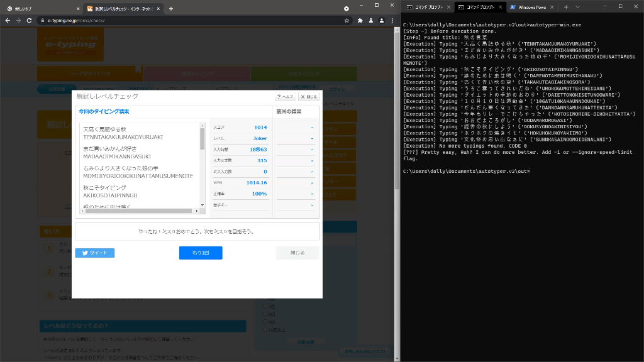The width and height of the screenshot is (644, 362).
Task: Add a new Windows Terminal tab
Action: click(x=566, y=7)
